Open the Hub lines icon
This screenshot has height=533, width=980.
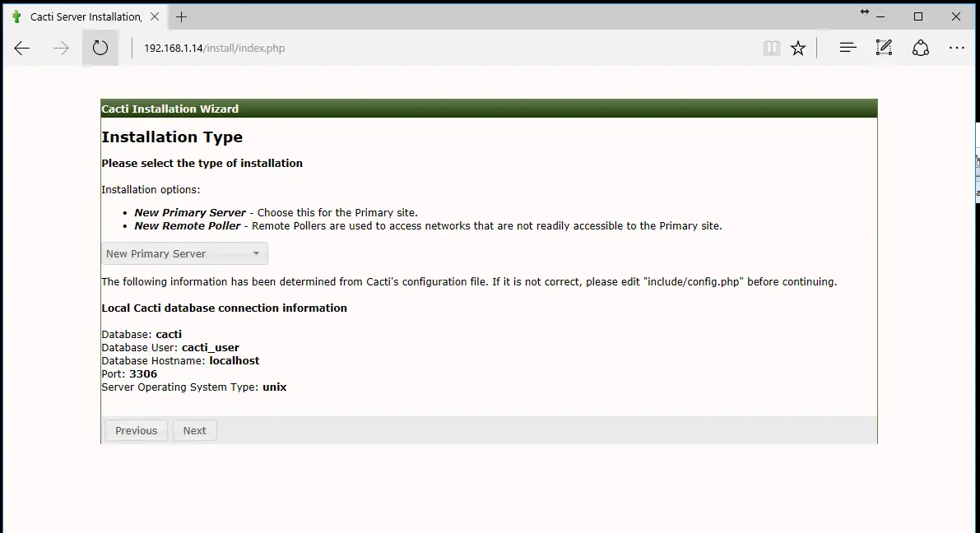pos(848,48)
